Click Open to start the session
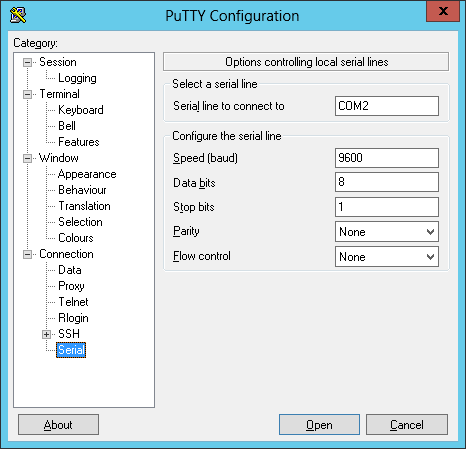The height and width of the screenshot is (449, 466). click(319, 425)
